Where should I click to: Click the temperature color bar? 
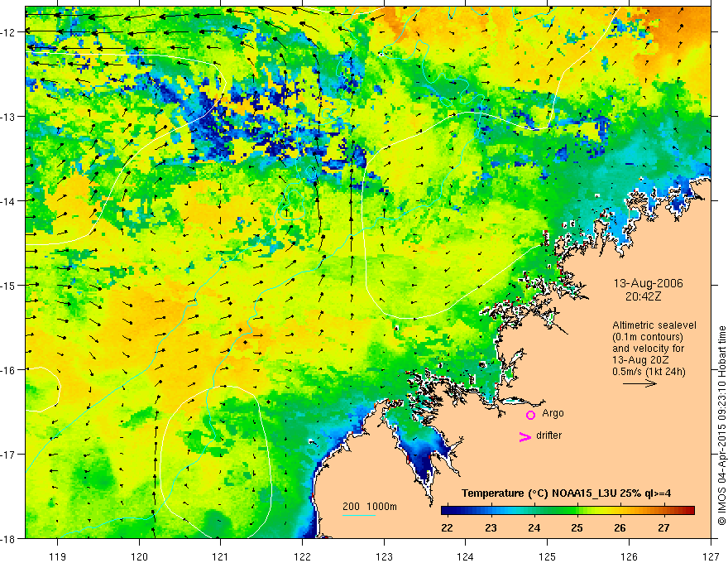click(x=568, y=511)
